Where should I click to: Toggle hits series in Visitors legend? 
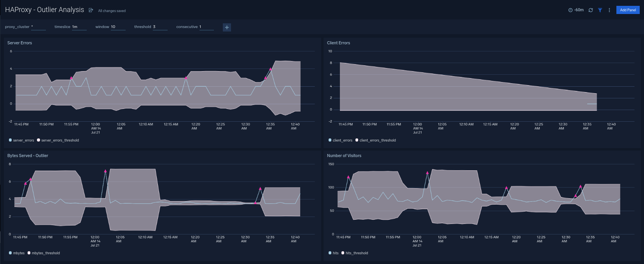(x=335, y=253)
